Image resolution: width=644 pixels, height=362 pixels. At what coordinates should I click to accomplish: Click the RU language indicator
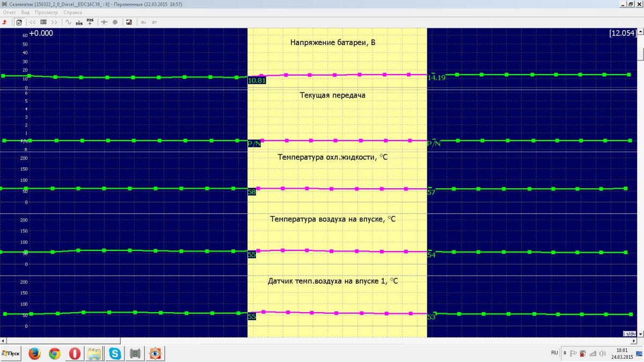tap(554, 353)
